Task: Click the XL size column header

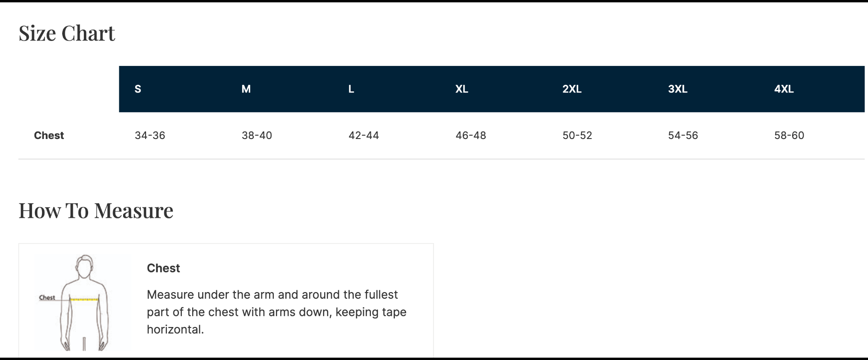Action: coord(462,89)
